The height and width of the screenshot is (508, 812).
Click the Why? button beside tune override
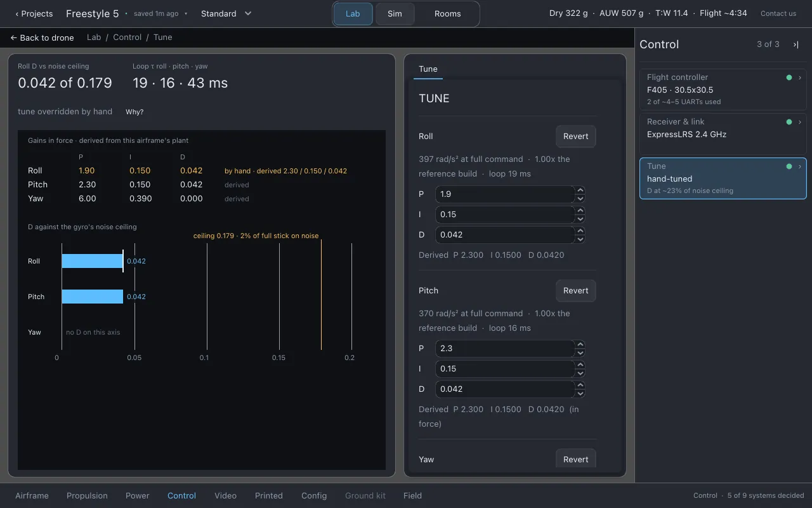(x=134, y=112)
